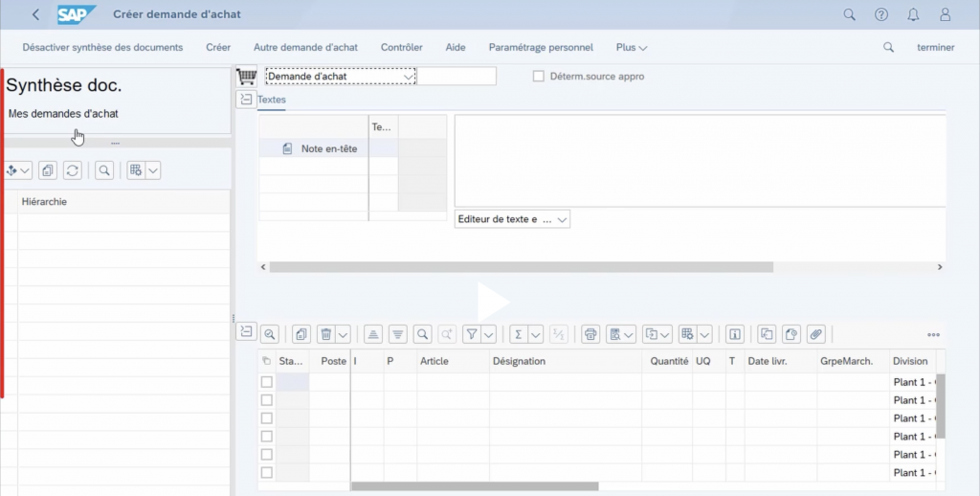Click Désactiver synthèse des documents
Image resolution: width=980 pixels, height=496 pixels.
102,47
